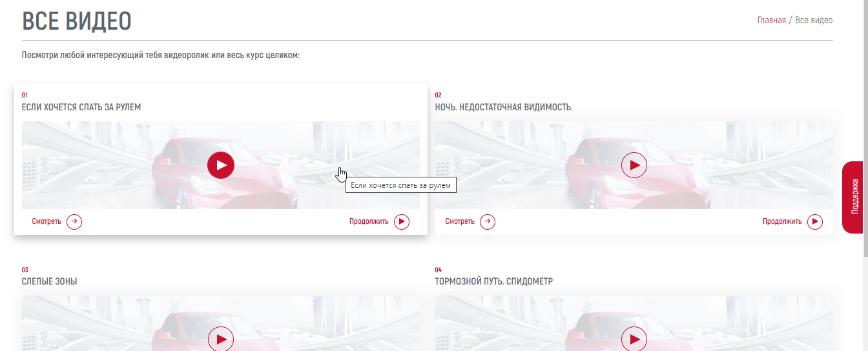Click title 'ТОРМОЗНОЙ ПУТЬ. СПИДОМЕТР'

494,281
